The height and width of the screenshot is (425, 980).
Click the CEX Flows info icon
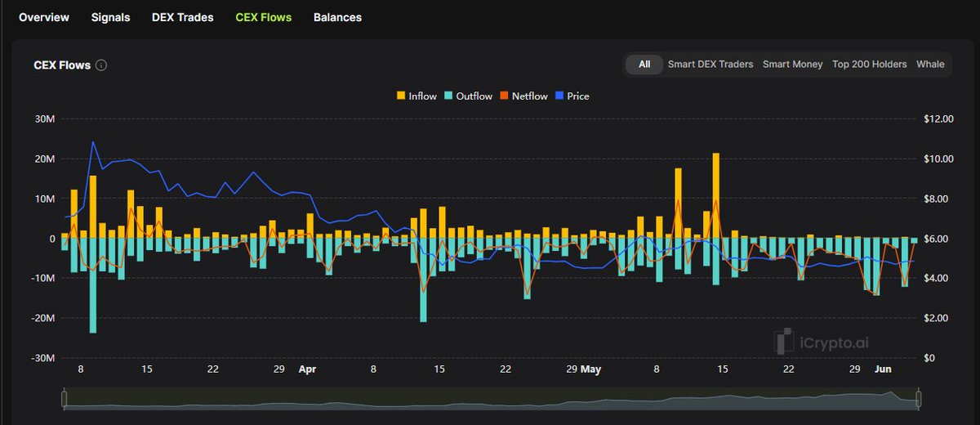tap(101, 65)
